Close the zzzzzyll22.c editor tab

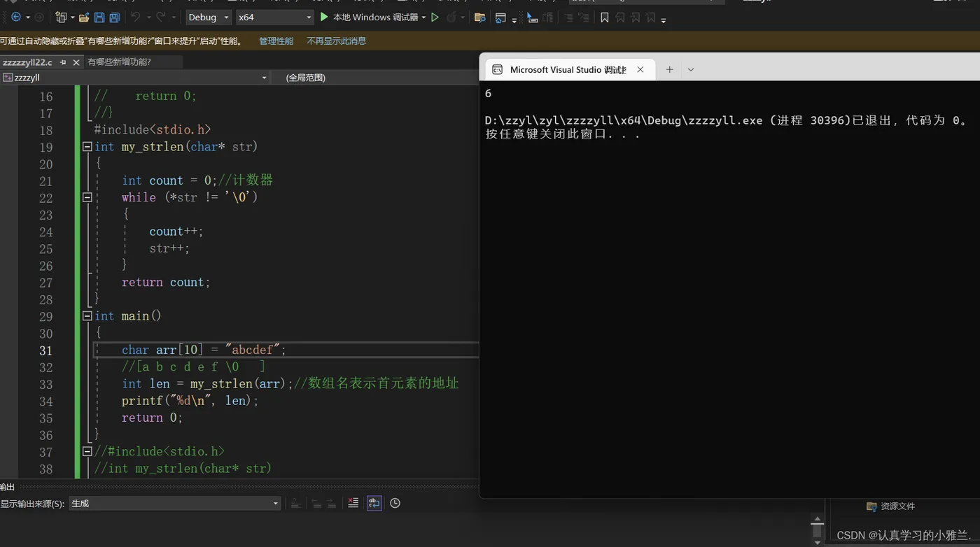(76, 62)
